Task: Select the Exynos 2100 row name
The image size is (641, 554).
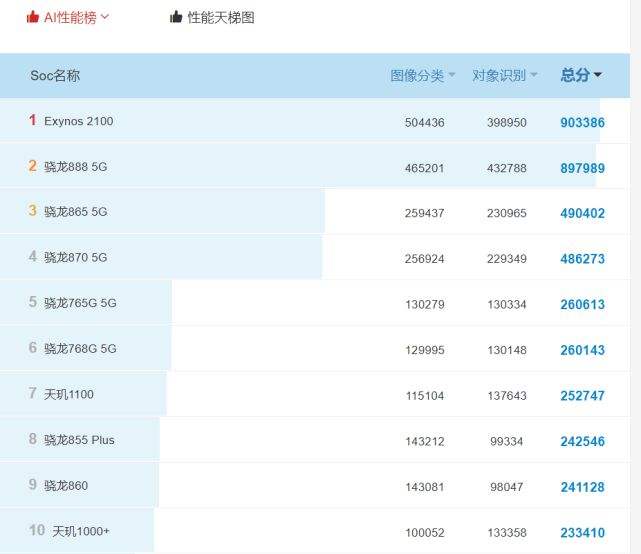Action: 78,121
